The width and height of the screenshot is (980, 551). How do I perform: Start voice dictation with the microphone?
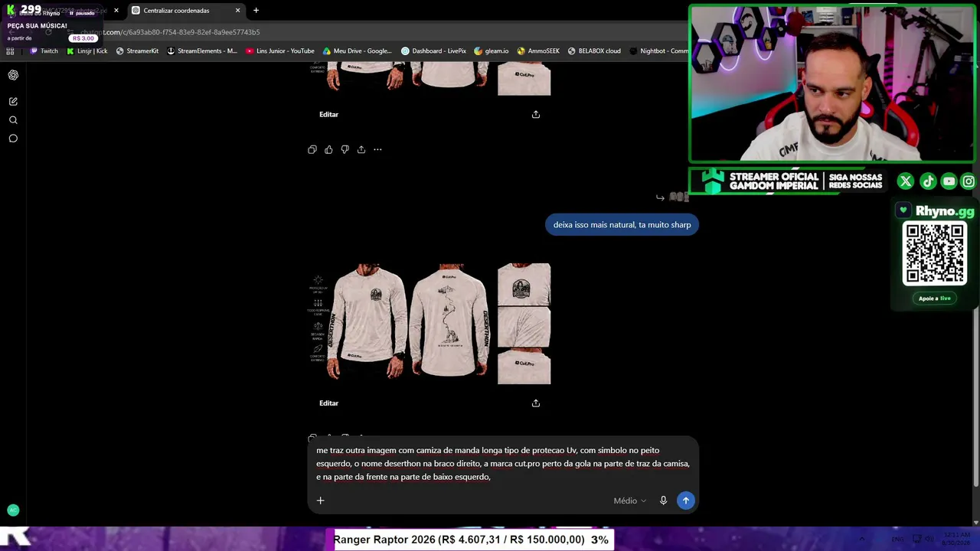tap(663, 500)
